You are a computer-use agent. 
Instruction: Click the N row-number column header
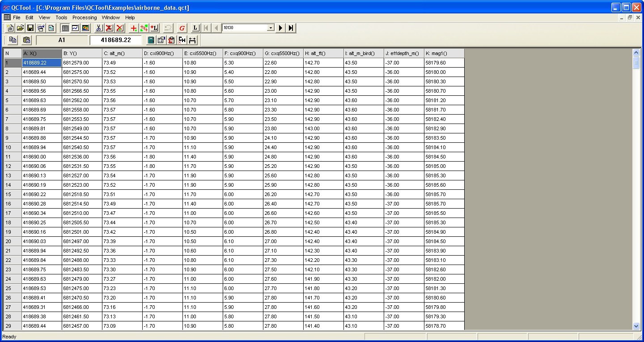pos(13,53)
